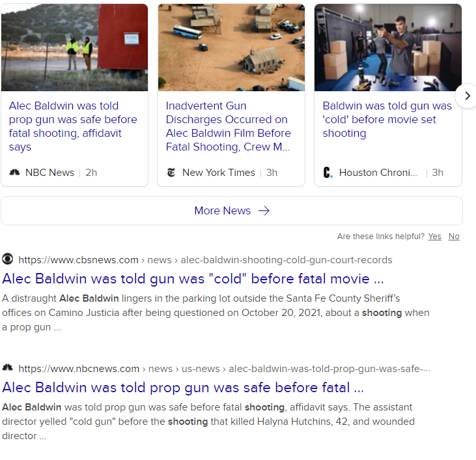
Task: Click the NBC peacock icon on the first news card
Action: point(14,172)
